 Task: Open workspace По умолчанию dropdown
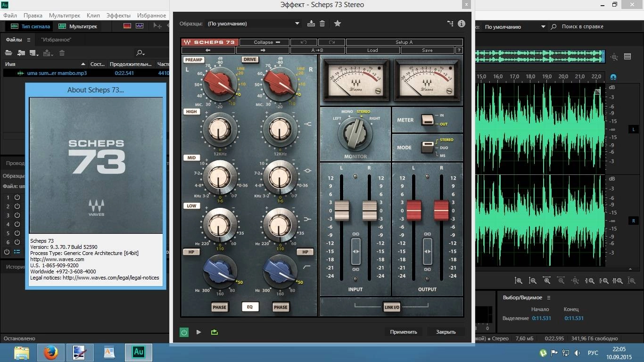(515, 27)
